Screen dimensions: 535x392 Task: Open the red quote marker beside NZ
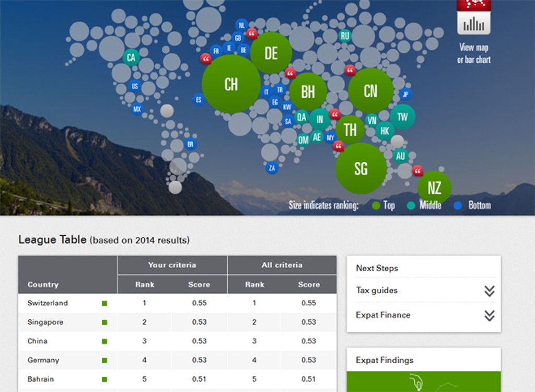pyautogui.click(x=417, y=171)
